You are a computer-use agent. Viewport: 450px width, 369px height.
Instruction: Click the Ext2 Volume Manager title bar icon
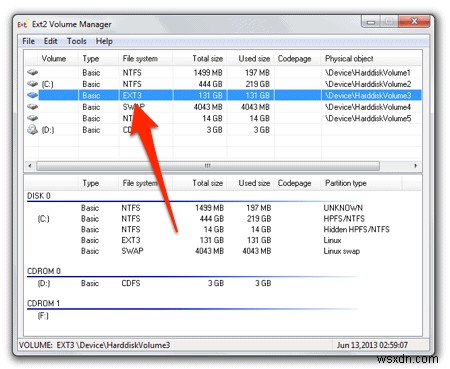click(x=23, y=24)
